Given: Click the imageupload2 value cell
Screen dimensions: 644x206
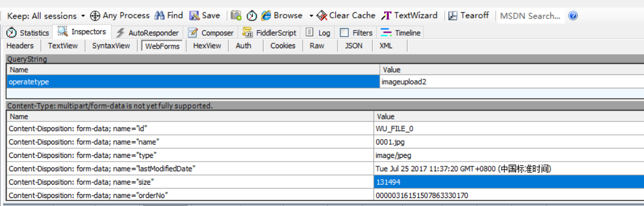Looking at the screenshot, I should pos(512,82).
